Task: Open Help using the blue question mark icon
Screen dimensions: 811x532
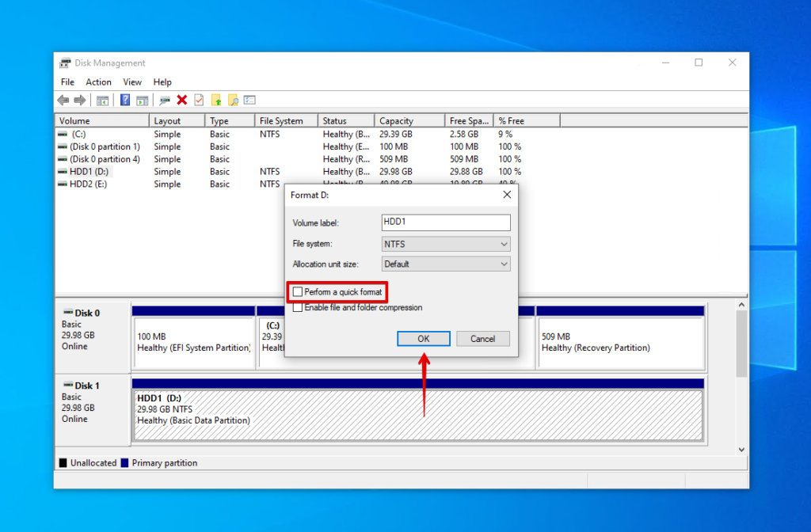Action: [x=124, y=100]
